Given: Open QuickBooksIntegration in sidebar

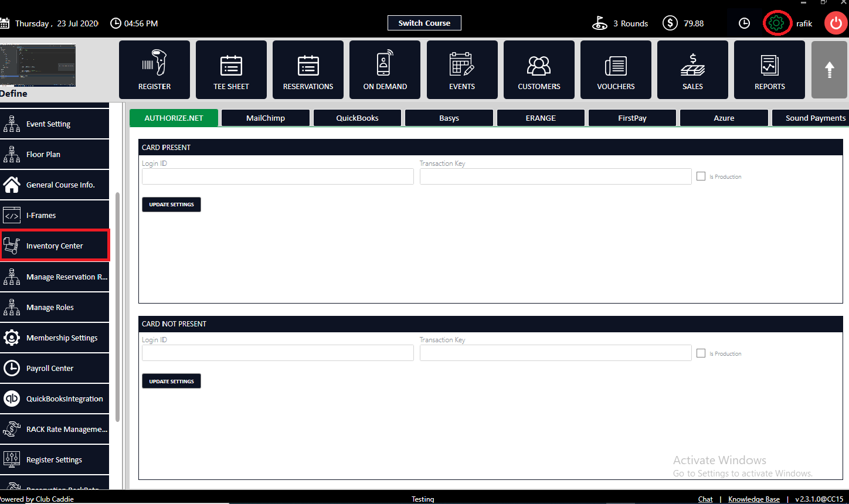Looking at the screenshot, I should (x=55, y=399).
